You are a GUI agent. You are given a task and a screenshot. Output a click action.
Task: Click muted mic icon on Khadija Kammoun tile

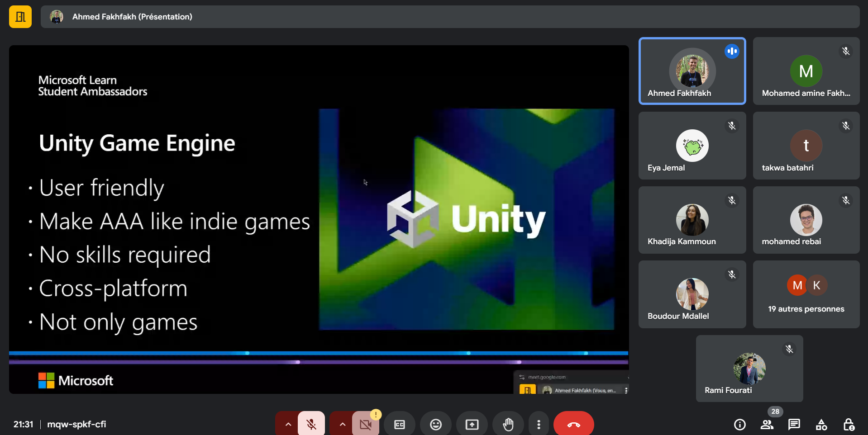point(732,200)
